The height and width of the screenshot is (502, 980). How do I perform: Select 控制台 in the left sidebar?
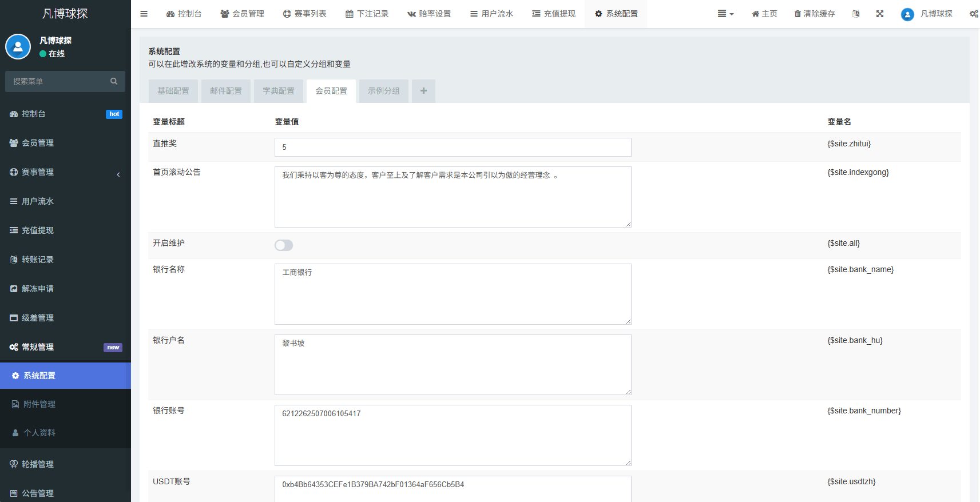pos(65,114)
